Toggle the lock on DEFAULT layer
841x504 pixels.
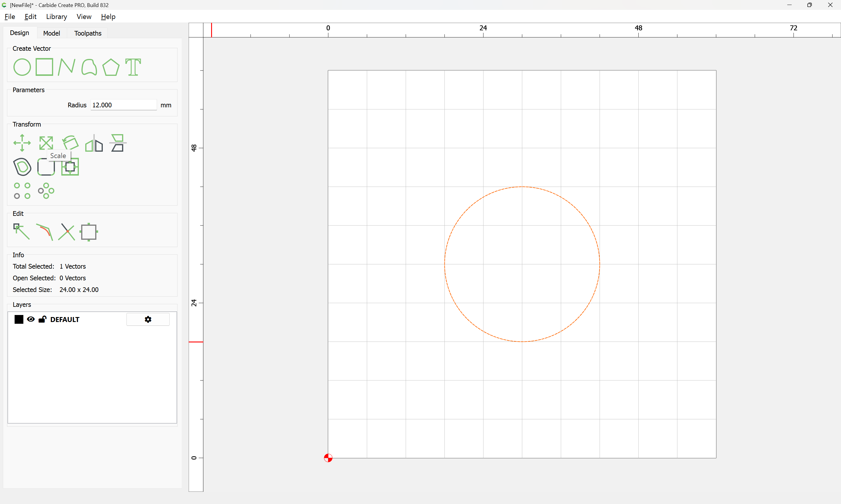[x=42, y=319]
